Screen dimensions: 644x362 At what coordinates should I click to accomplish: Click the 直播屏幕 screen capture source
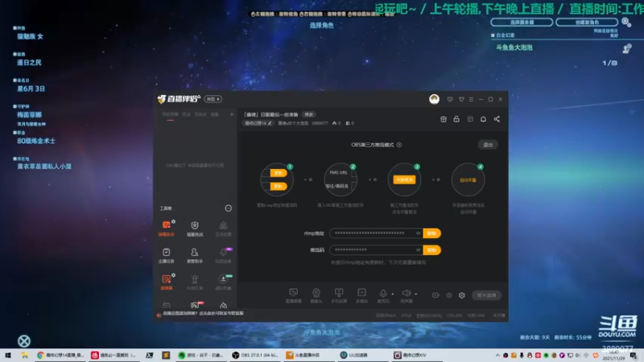(x=293, y=295)
